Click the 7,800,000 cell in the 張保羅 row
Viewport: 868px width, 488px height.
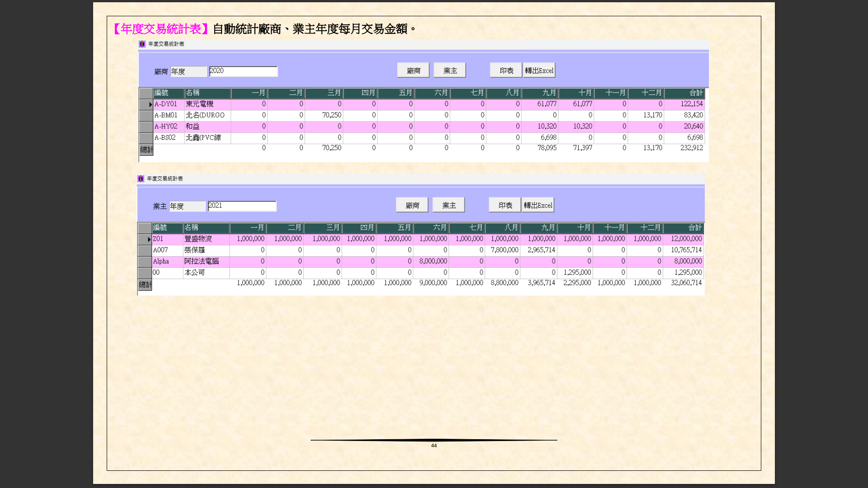pos(503,250)
